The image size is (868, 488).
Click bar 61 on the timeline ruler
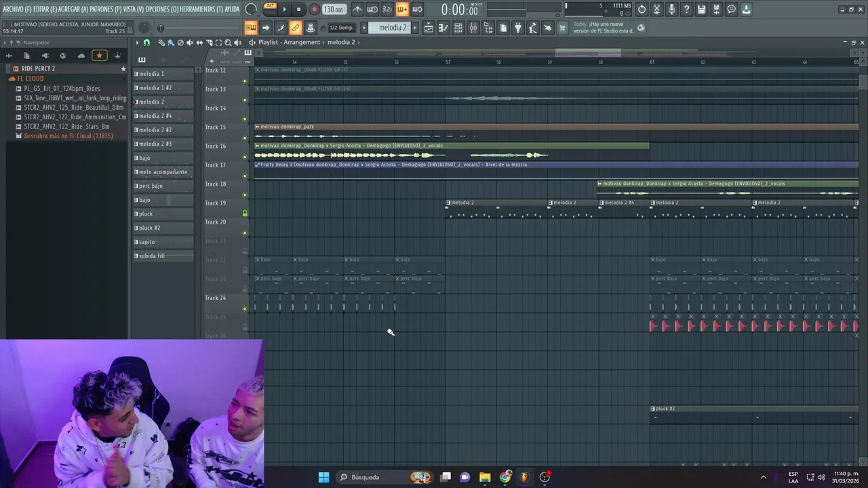click(x=652, y=62)
